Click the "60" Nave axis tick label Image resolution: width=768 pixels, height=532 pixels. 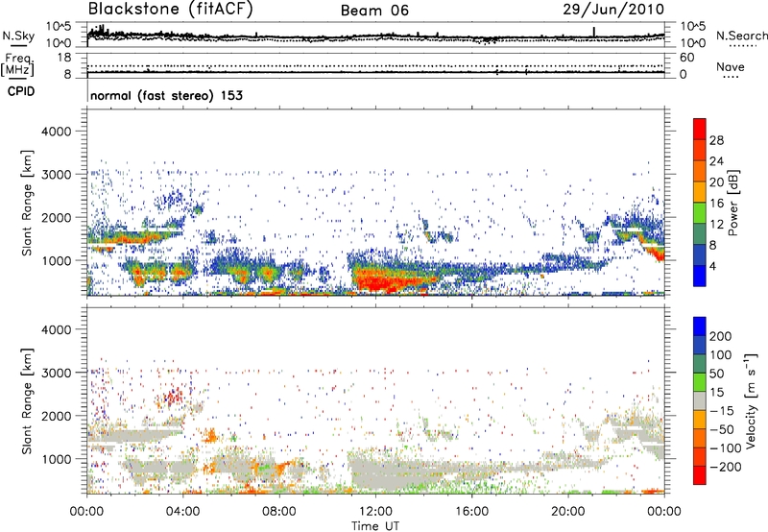click(x=686, y=58)
